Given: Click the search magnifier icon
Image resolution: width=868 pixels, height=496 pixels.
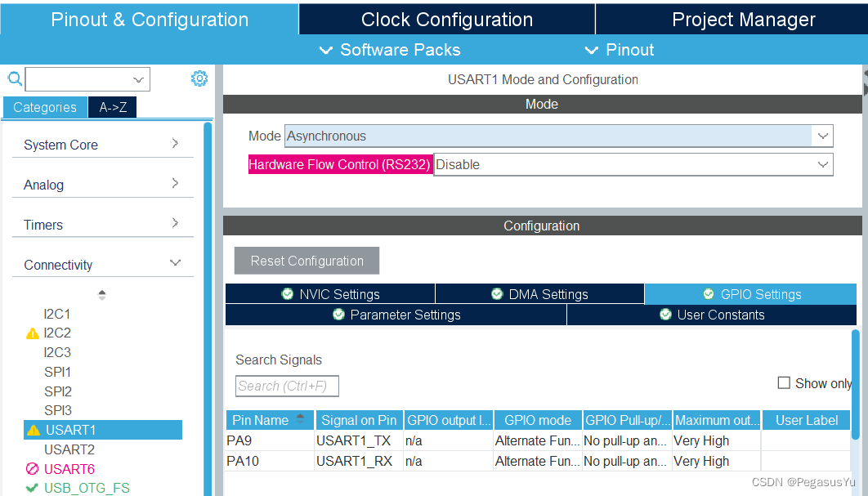Looking at the screenshot, I should [x=15, y=78].
